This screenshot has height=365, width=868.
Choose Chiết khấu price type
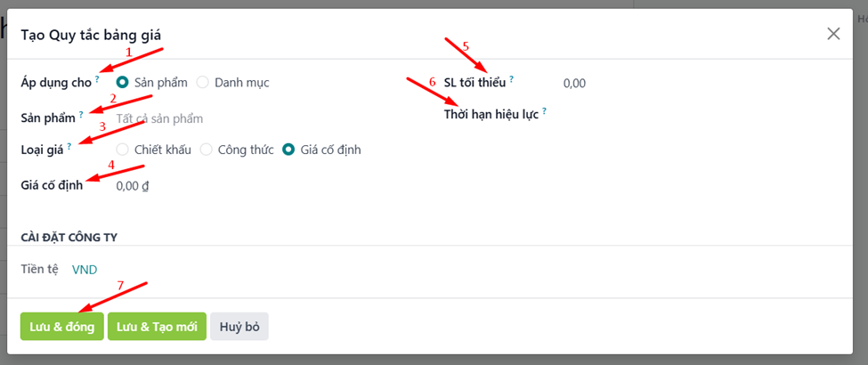[x=123, y=150]
